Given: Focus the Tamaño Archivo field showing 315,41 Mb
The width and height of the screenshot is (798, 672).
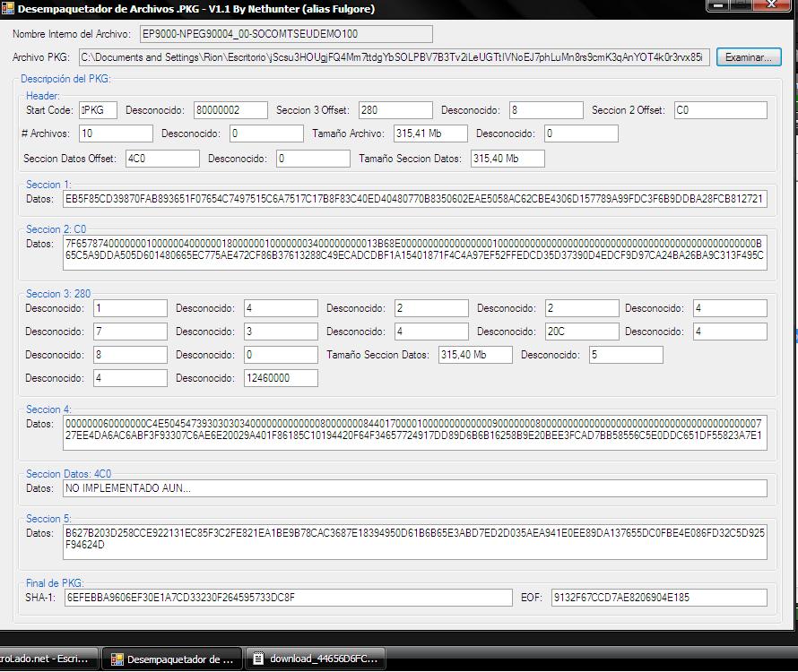Looking at the screenshot, I should coord(430,134).
